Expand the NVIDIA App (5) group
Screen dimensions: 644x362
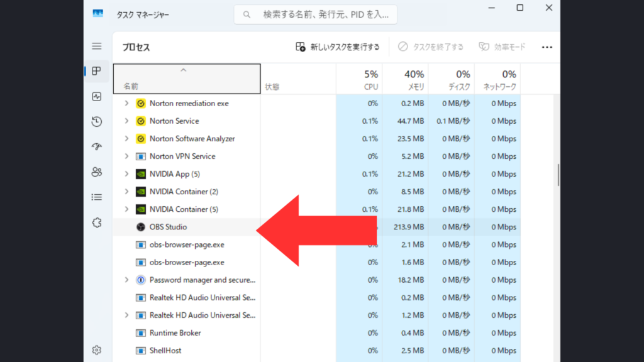pyautogui.click(x=126, y=174)
